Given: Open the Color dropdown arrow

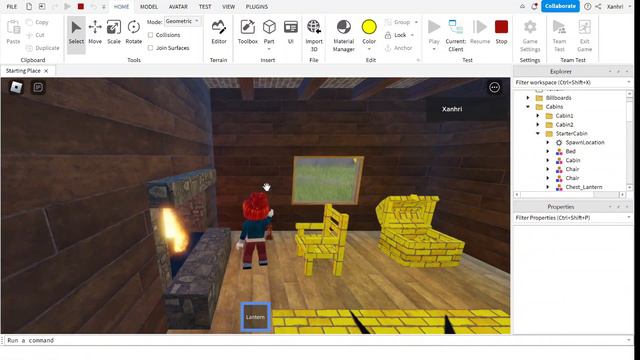Looking at the screenshot, I should 369,49.
